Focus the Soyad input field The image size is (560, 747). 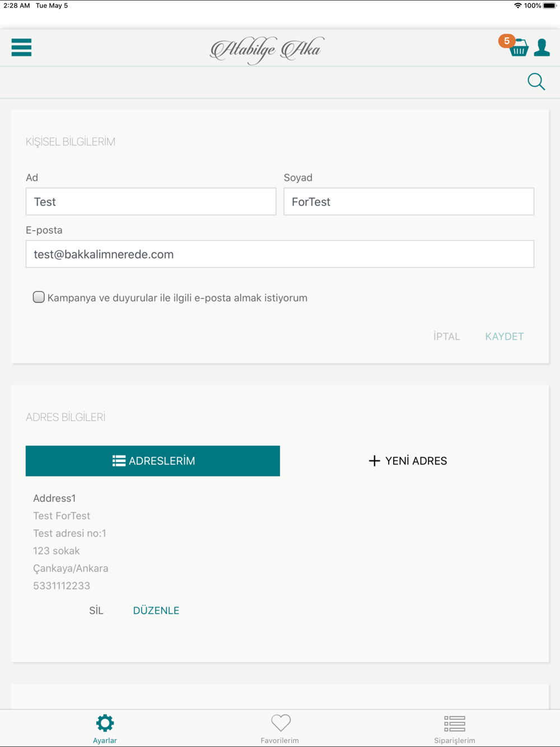[x=408, y=202]
